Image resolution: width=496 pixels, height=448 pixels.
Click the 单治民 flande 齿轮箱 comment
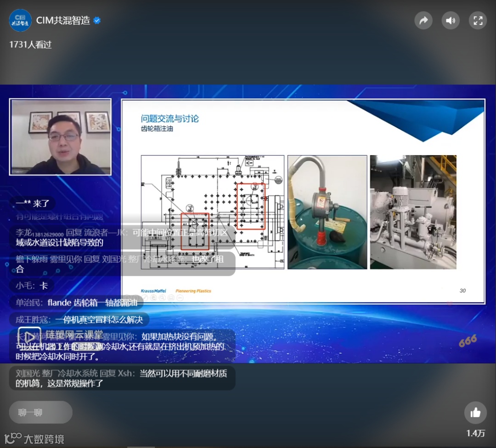click(77, 302)
